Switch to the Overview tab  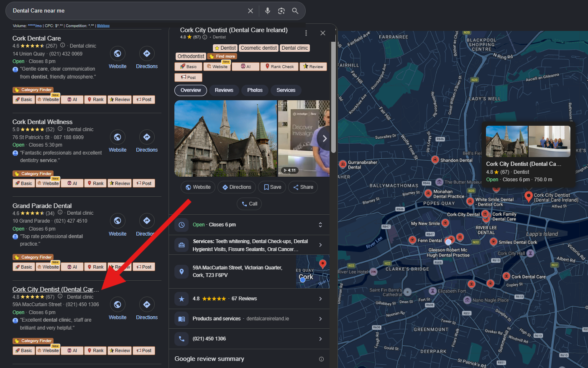tap(191, 90)
